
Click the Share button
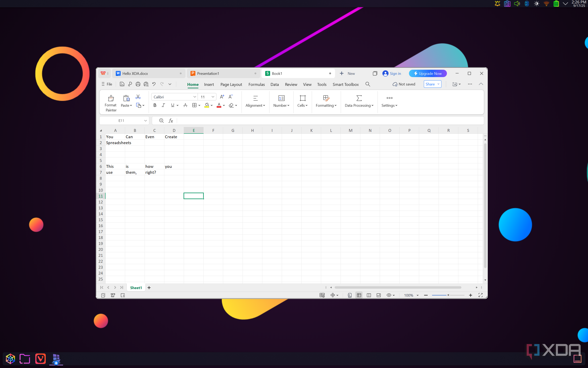click(x=432, y=84)
